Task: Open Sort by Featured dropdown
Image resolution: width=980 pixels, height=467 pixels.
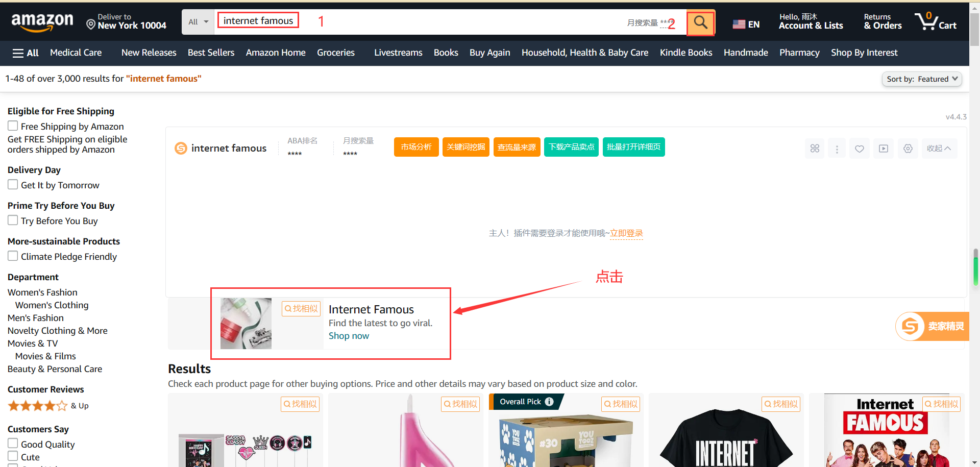Action: pyautogui.click(x=922, y=79)
